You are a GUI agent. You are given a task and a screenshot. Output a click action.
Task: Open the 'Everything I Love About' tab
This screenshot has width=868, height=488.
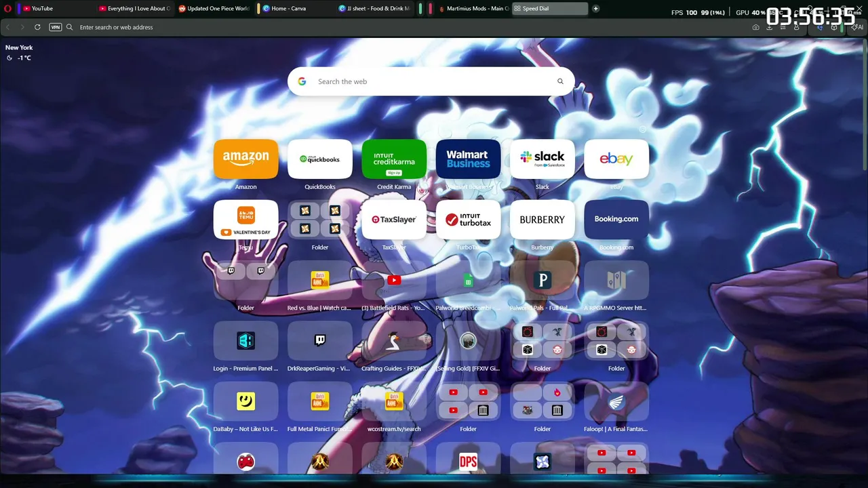coord(133,8)
